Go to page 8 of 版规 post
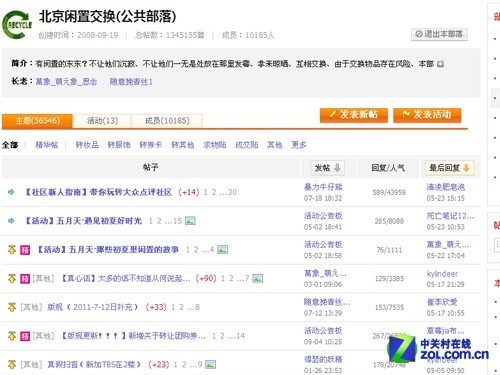500x375 pixels. pyautogui.click(x=197, y=307)
